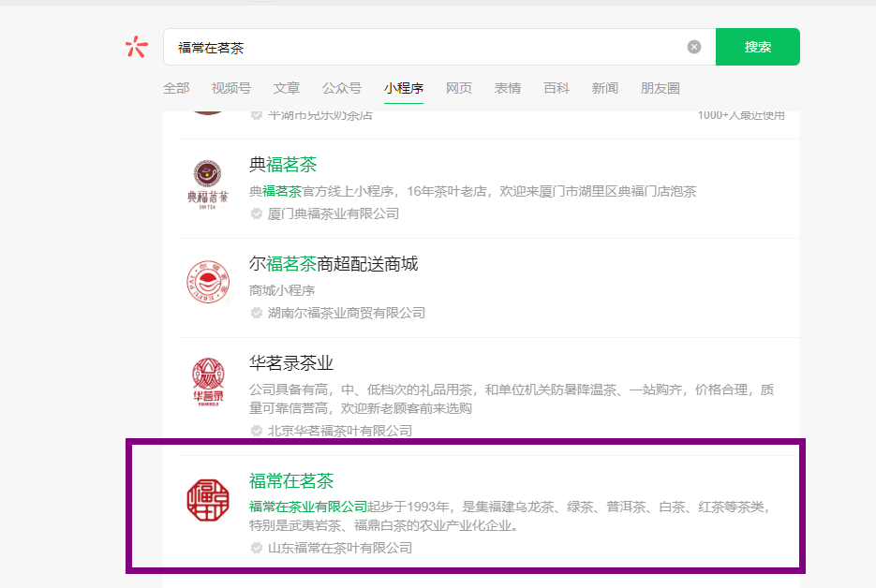Select the 小程序 tab
Viewport: 876px width, 588px height.
coord(404,88)
